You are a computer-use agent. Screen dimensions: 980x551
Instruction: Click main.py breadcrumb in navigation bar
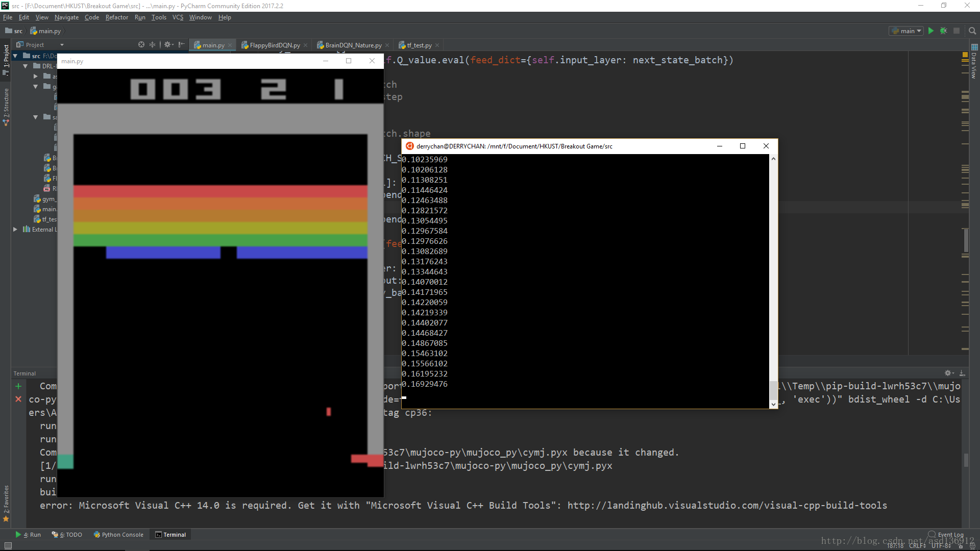coord(45,31)
